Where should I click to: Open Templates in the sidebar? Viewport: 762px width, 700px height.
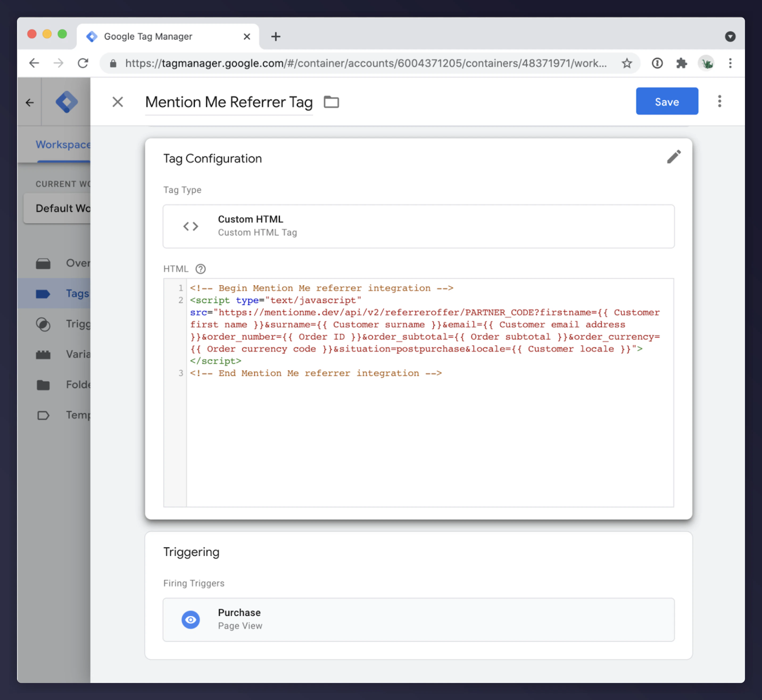click(54, 415)
